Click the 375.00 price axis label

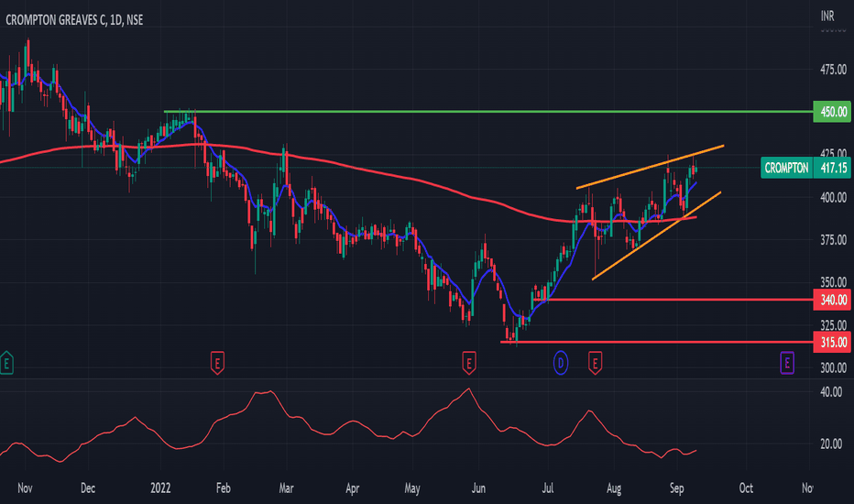[833, 240]
